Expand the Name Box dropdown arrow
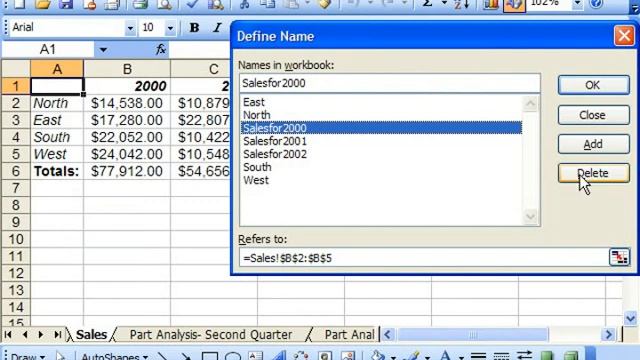 pyautogui.click(x=103, y=50)
